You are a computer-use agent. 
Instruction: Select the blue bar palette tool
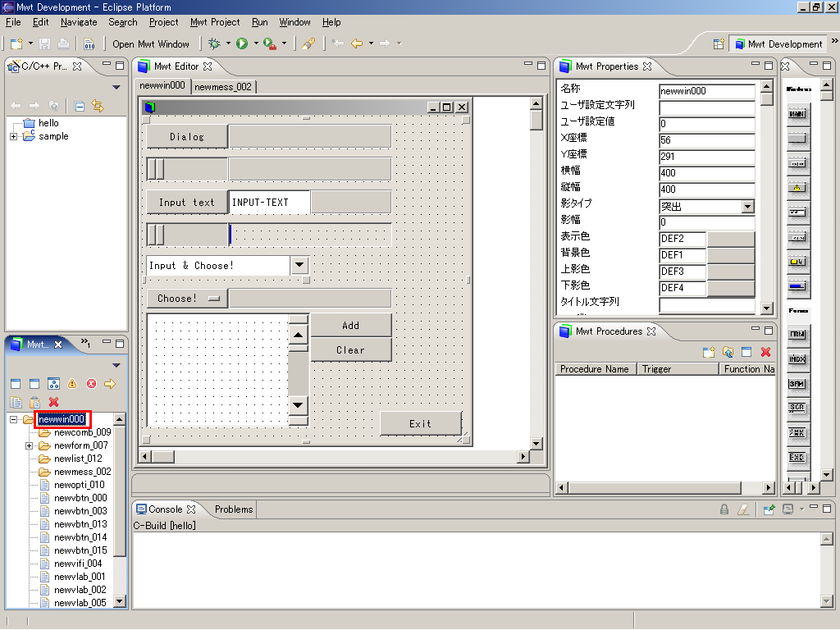797,286
